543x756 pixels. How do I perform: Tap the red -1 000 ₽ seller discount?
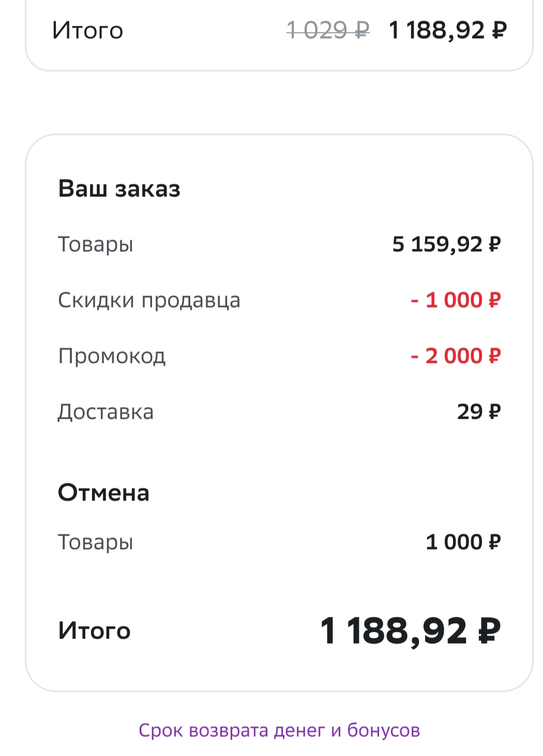coord(456,300)
